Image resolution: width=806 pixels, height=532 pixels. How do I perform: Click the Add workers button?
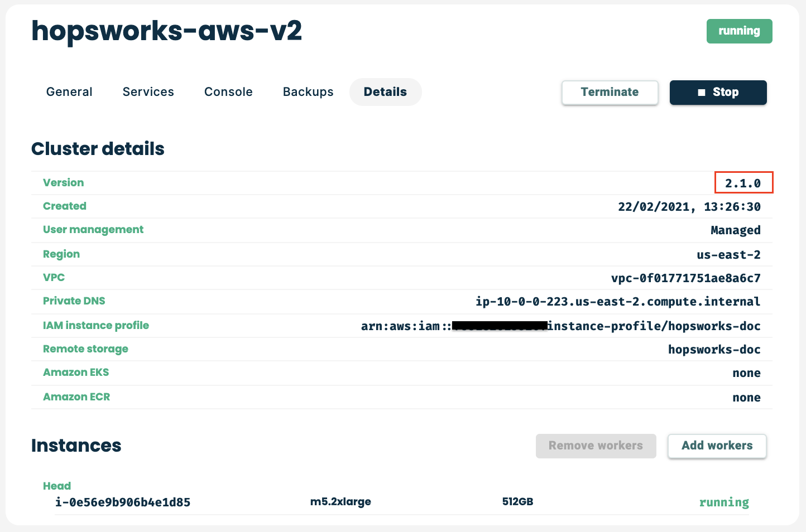[717, 446]
